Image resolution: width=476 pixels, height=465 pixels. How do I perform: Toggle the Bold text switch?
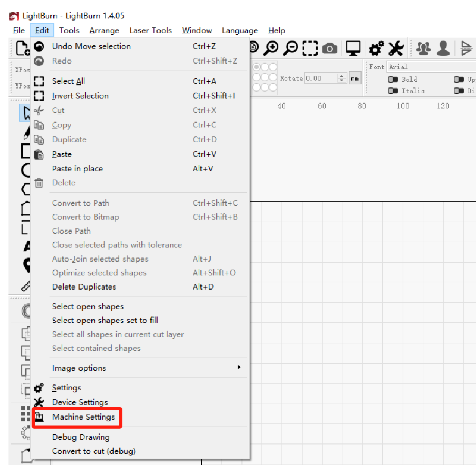pyautogui.click(x=393, y=80)
